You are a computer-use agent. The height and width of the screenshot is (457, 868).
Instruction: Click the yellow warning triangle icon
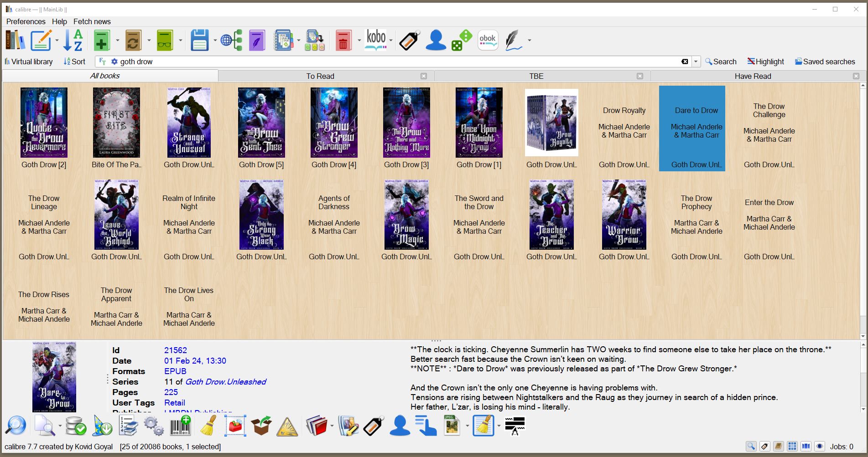pos(287,426)
